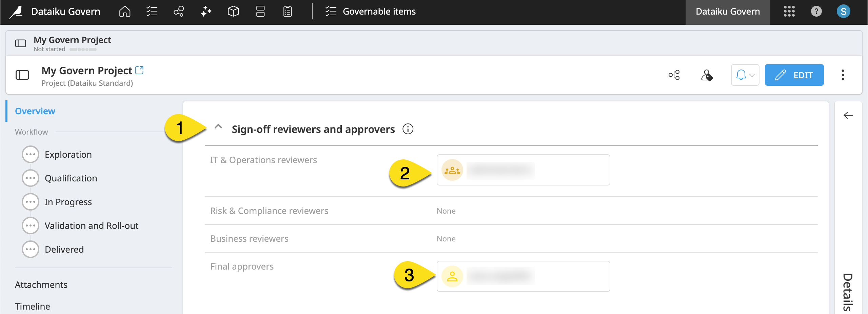
Task: Select the Exploration workflow step
Action: (68, 155)
